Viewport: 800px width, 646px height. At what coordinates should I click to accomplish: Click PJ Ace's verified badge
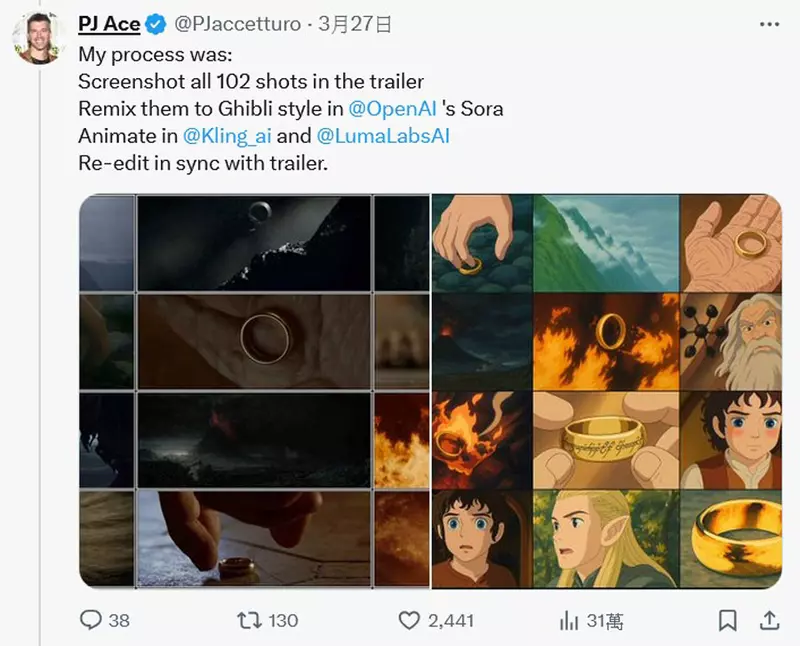tap(158, 24)
